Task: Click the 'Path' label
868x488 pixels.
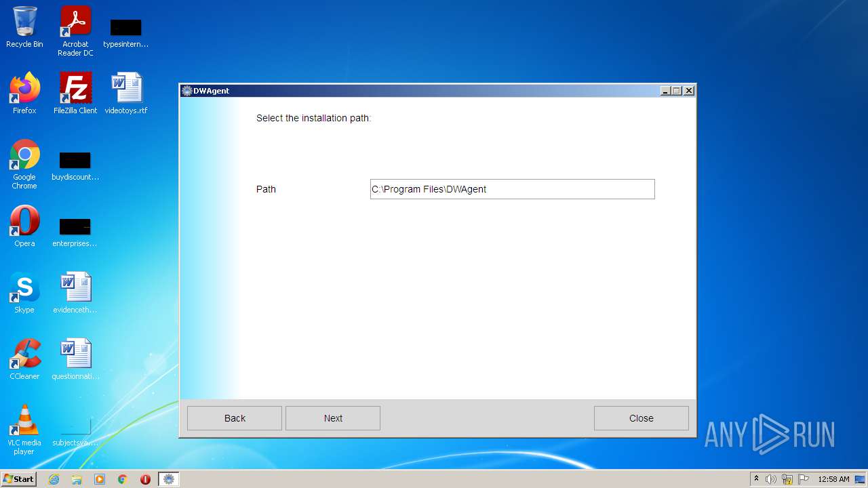Action: (266, 189)
